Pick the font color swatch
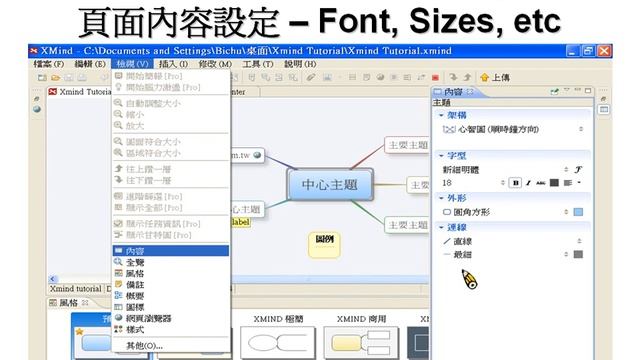 [x=554, y=183]
